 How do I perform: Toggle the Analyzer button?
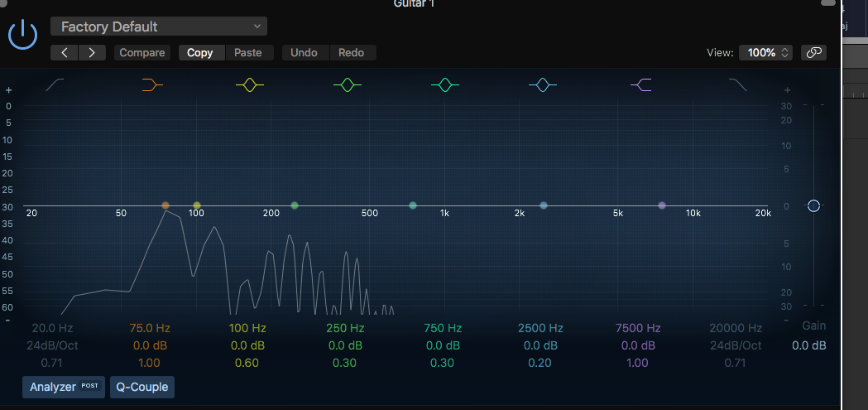[63, 387]
